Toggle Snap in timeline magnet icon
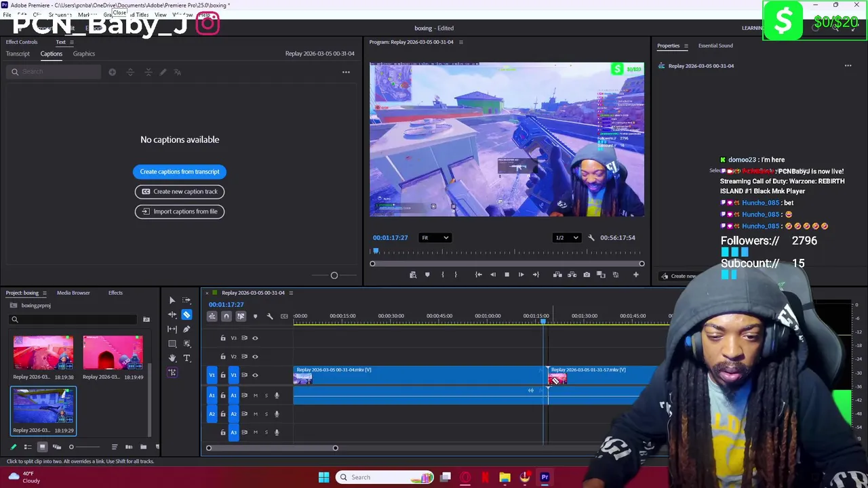The width and height of the screenshot is (868, 488). [226, 316]
